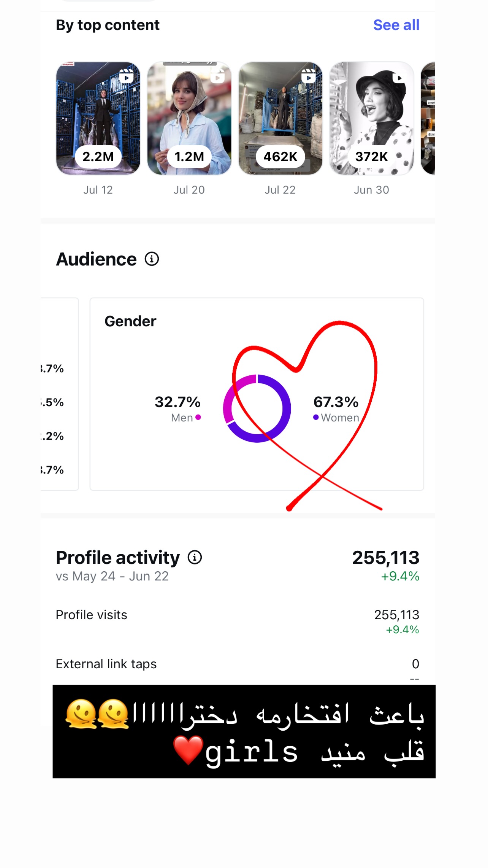Open the Audience info icon

[x=152, y=259]
